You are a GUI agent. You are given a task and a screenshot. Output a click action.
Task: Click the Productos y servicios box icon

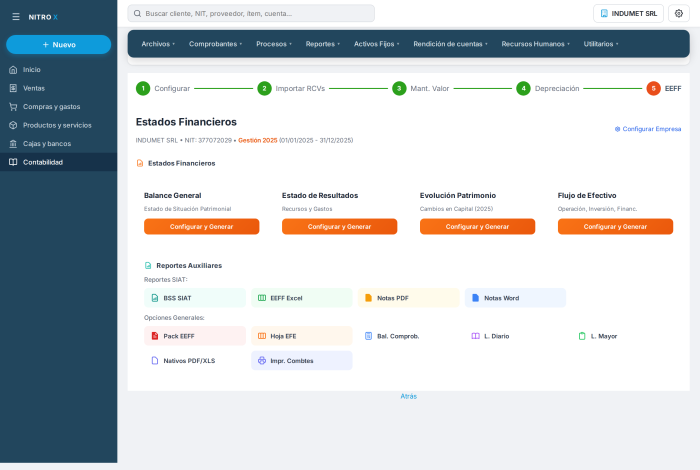click(x=13, y=125)
